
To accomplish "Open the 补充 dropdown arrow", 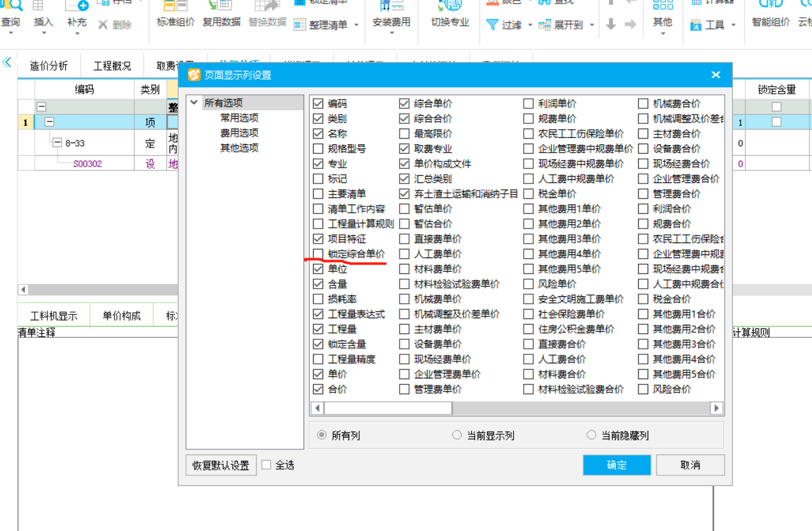I will (x=77, y=34).
